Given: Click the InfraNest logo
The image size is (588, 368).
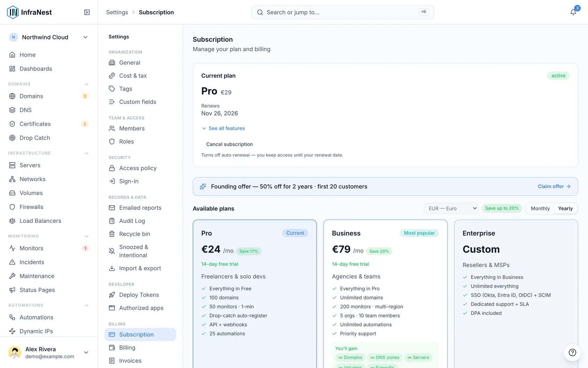Looking at the screenshot, I should click(x=29, y=12).
